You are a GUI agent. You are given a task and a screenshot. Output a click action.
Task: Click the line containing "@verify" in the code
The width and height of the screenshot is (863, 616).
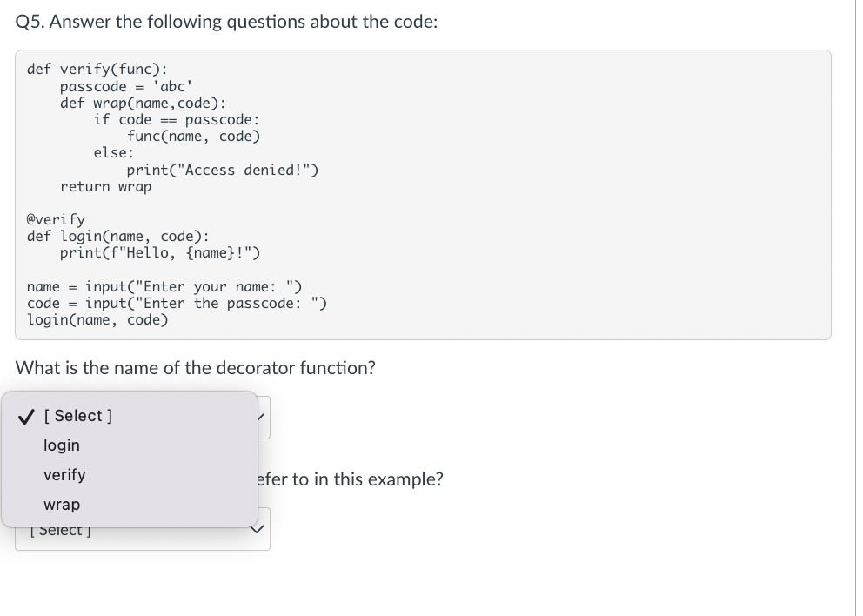tap(56, 219)
